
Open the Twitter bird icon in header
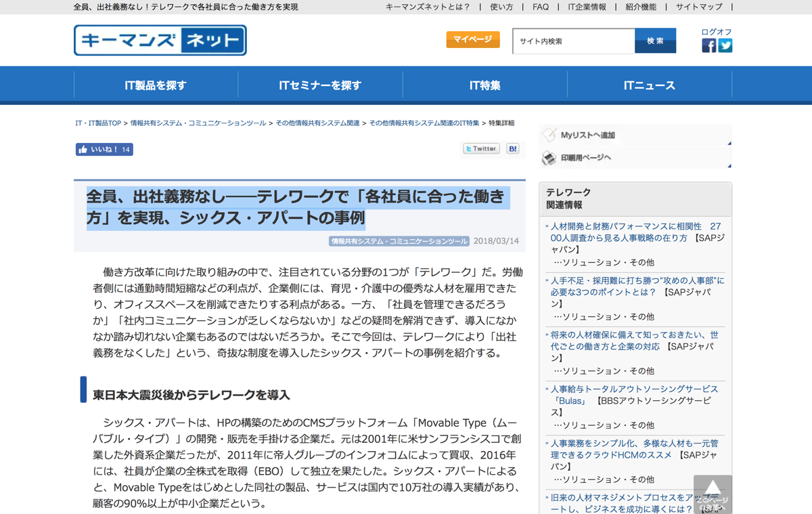725,45
